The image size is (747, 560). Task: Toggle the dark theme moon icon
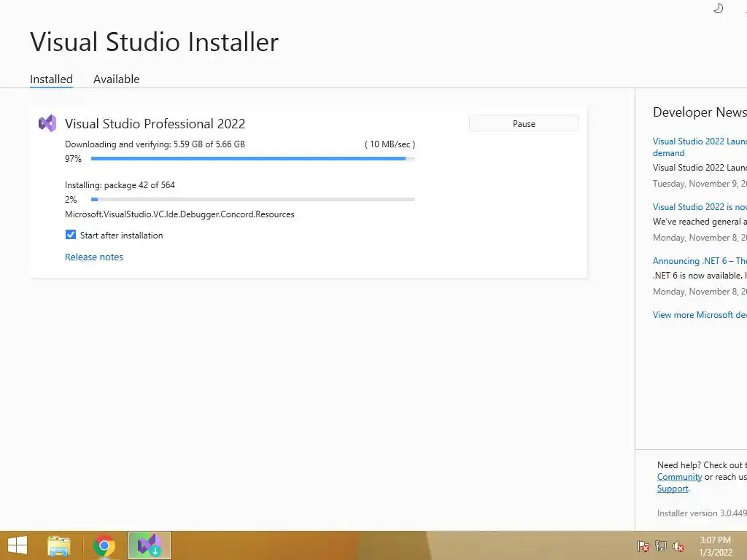[x=718, y=8]
